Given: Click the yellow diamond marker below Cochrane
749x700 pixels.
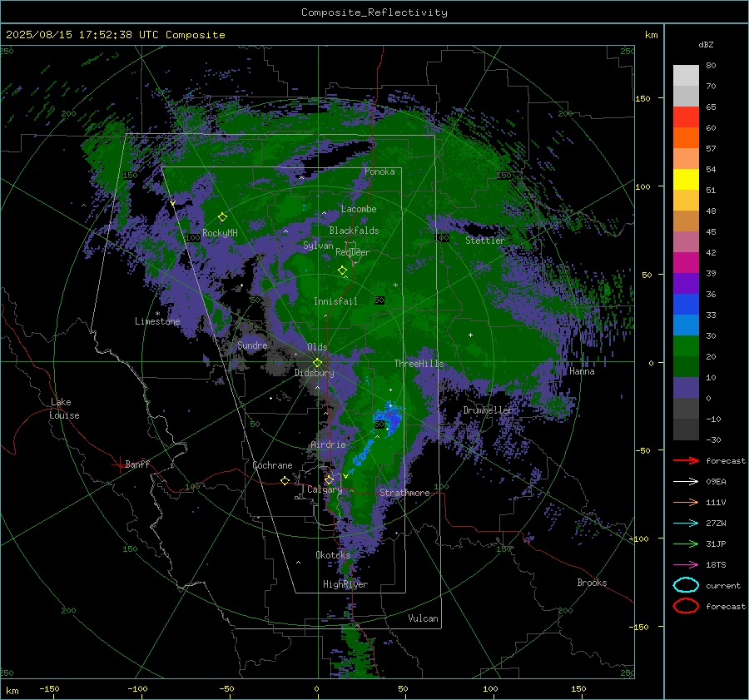Looking at the screenshot, I should (285, 480).
